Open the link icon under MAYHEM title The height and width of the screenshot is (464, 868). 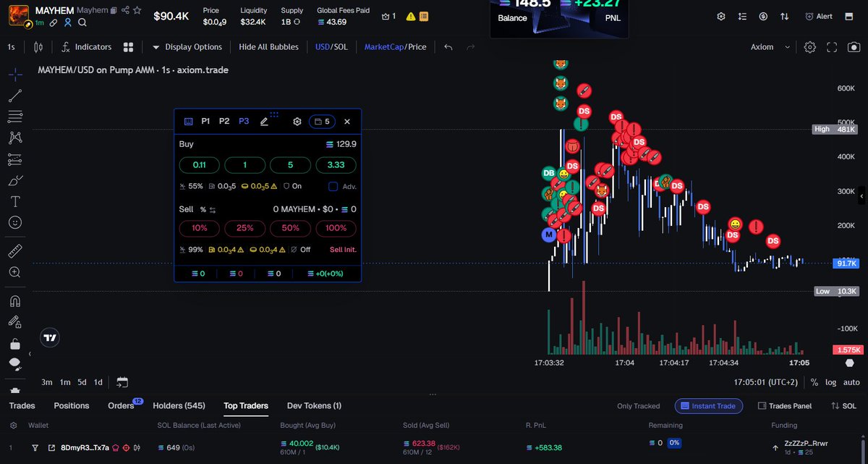[54, 22]
